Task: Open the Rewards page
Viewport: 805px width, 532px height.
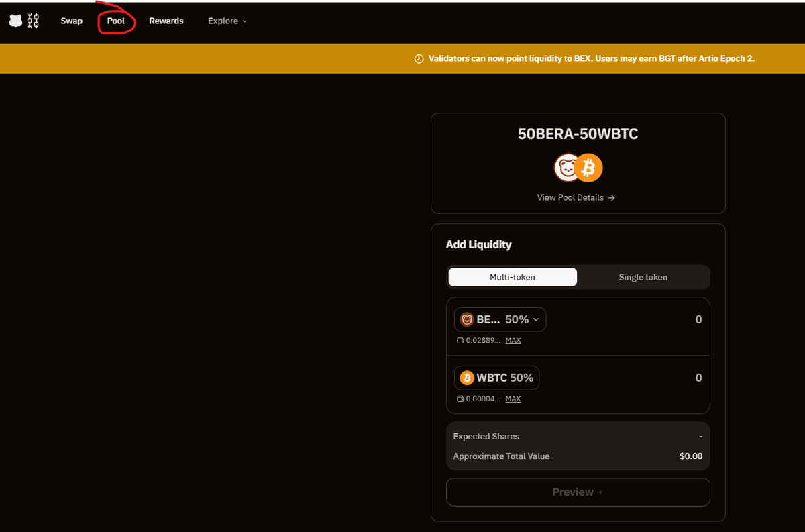Action: click(166, 21)
